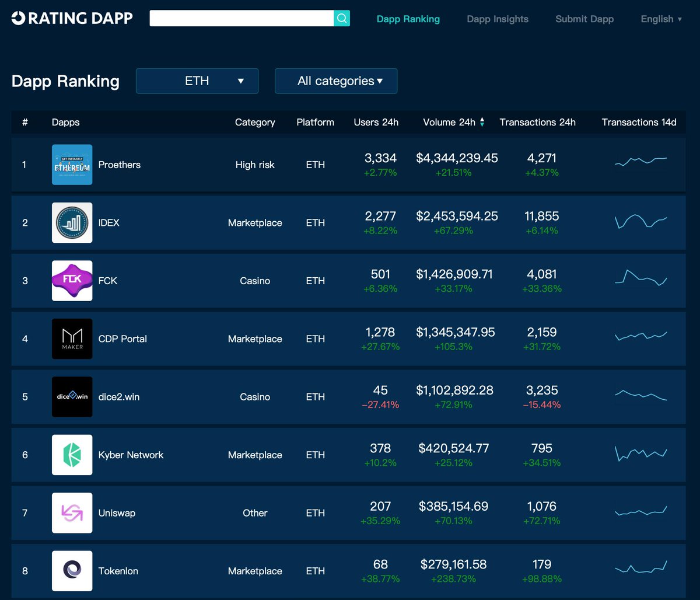This screenshot has width=700, height=600.
Task: View the IDEX 14d transactions sparkline
Action: [641, 221]
